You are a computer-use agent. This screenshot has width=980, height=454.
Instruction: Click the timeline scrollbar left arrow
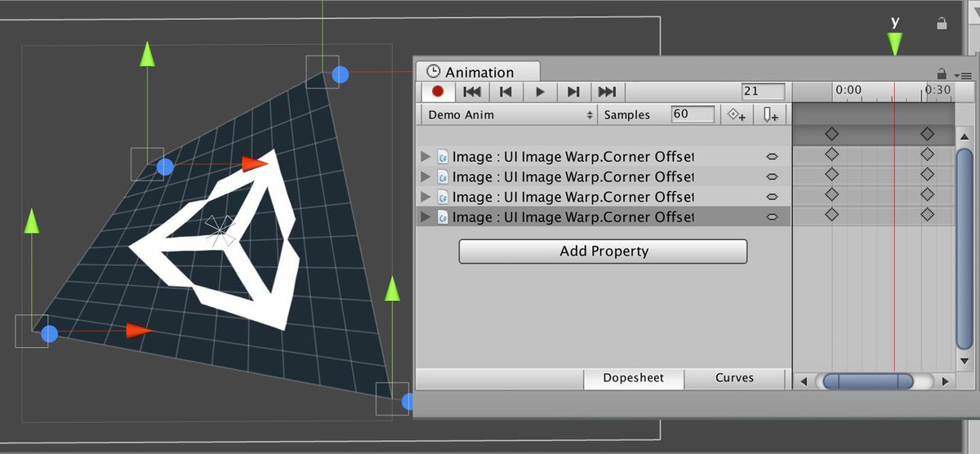point(804,381)
